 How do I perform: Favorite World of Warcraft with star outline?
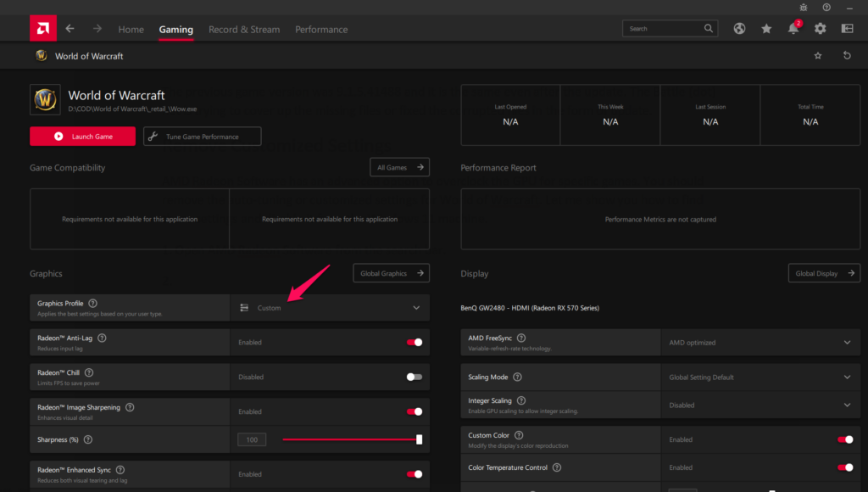pos(818,55)
